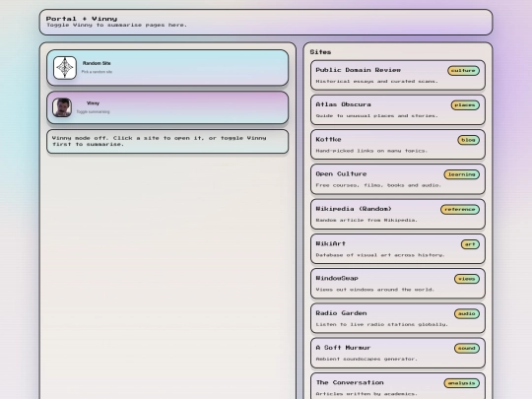Click 'Pick a random site' caption
532x399 pixels.
97,72
